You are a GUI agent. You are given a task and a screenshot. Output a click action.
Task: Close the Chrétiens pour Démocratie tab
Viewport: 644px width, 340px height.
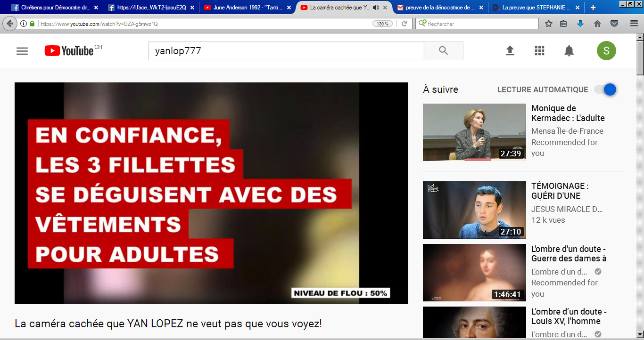tap(96, 8)
